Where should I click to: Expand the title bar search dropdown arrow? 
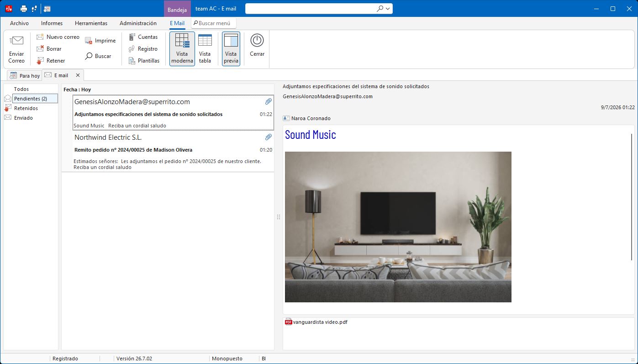click(388, 9)
